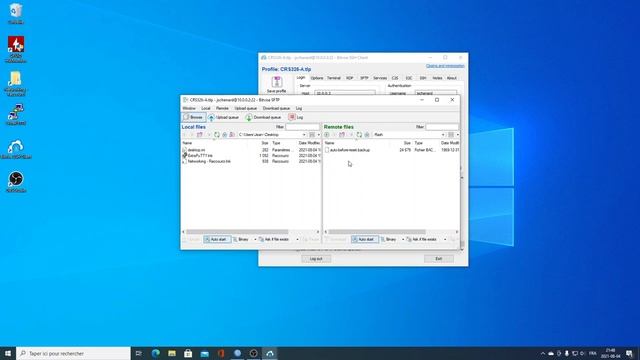
Task: Select the Browse toolbar button in Bitvise SFTP
Action: [193, 117]
